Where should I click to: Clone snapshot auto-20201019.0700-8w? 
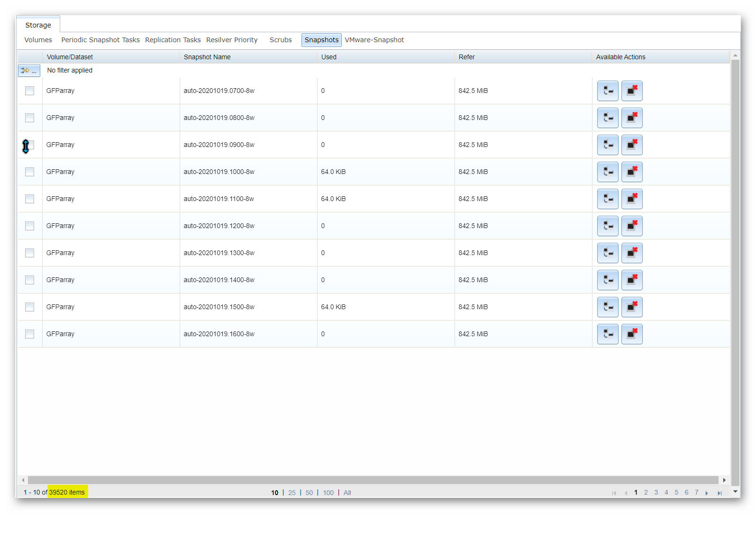pos(608,91)
